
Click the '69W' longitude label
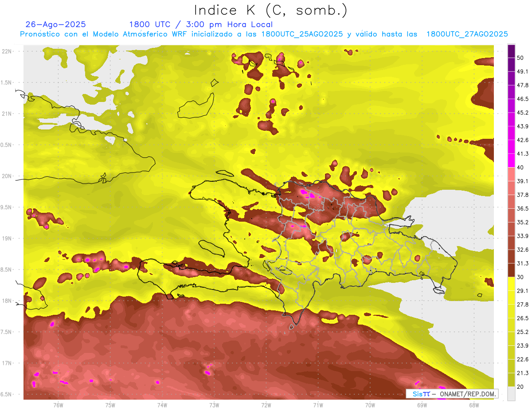[422, 405]
